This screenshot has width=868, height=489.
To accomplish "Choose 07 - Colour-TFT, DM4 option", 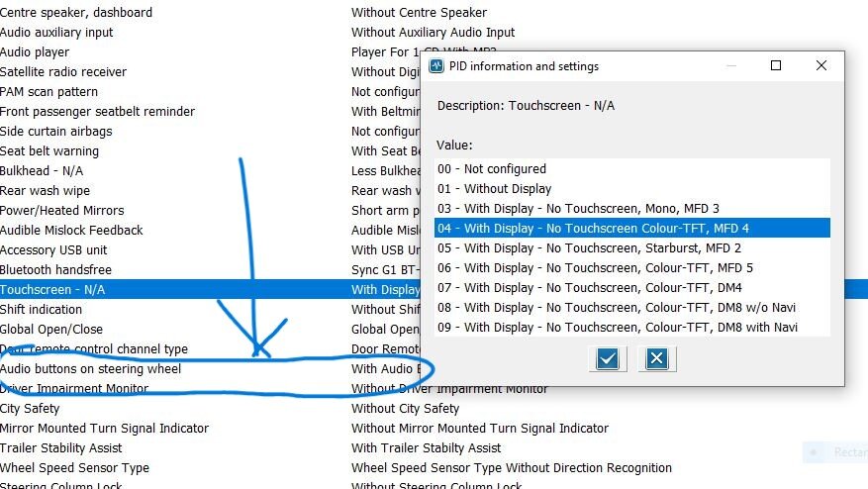I will (589, 287).
